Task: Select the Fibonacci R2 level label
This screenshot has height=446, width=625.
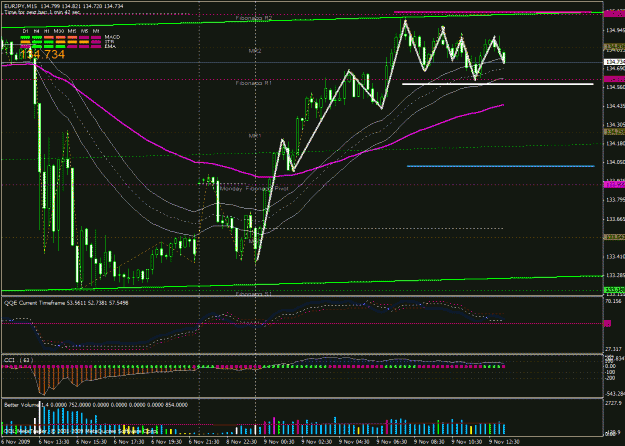Action: pos(254,18)
